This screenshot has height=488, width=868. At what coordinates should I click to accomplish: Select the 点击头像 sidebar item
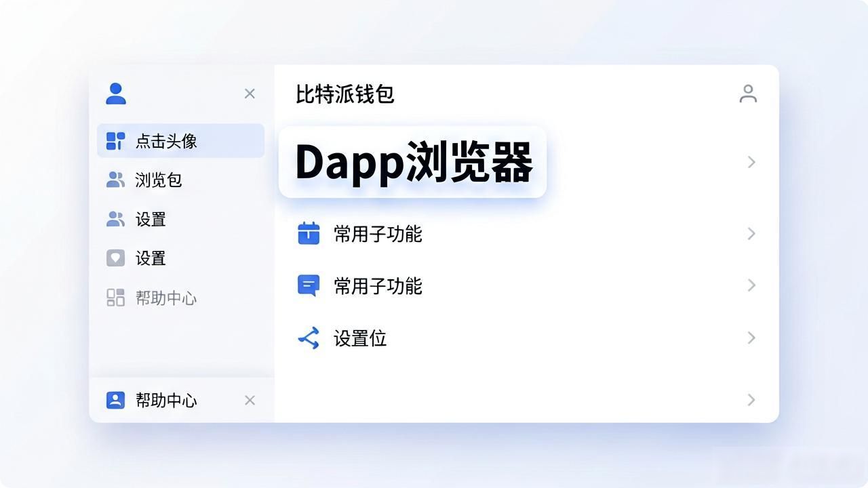(180, 140)
